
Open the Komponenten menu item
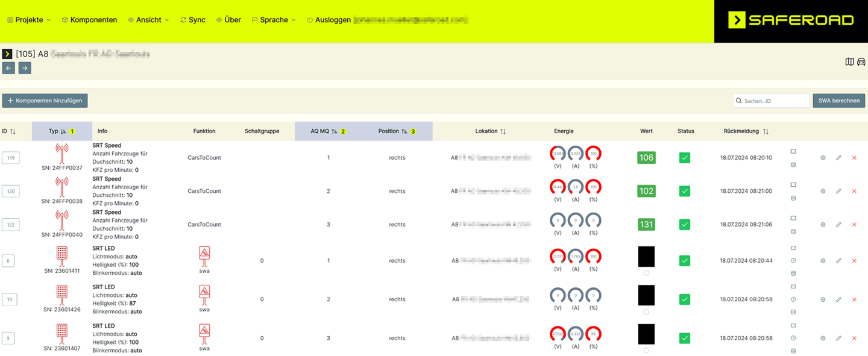click(x=89, y=20)
